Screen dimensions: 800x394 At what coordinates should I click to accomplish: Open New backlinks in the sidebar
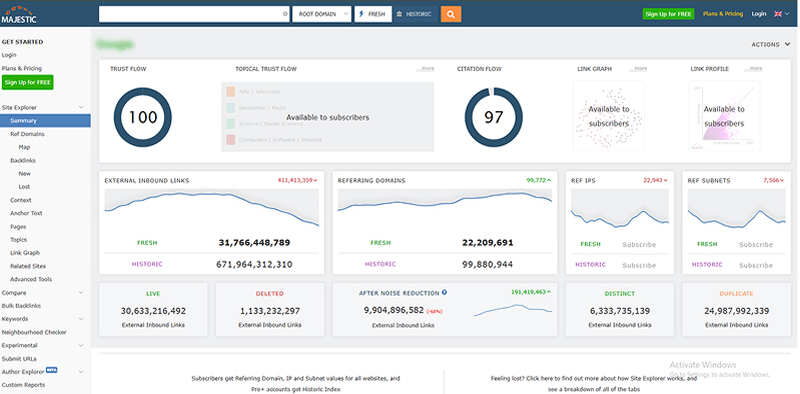coord(24,174)
